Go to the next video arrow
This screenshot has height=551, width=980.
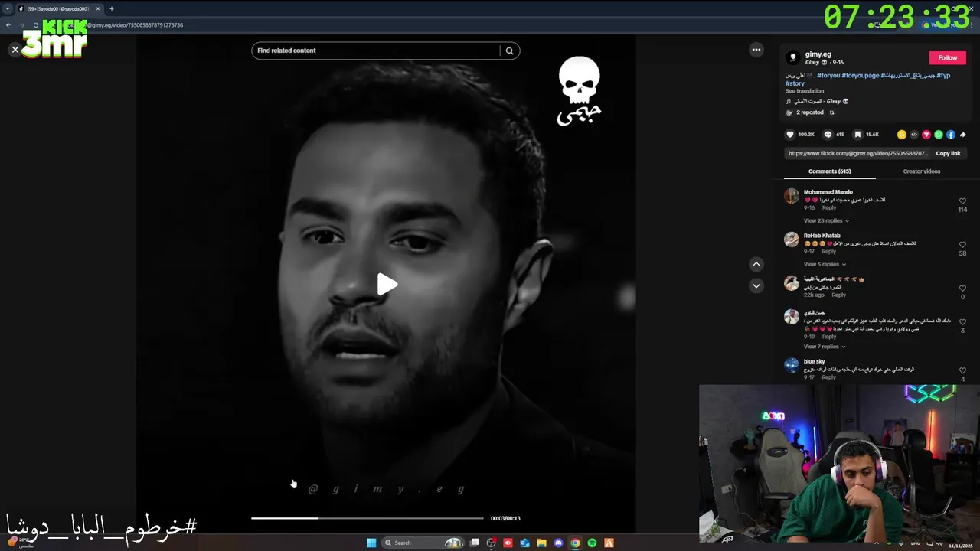point(756,285)
